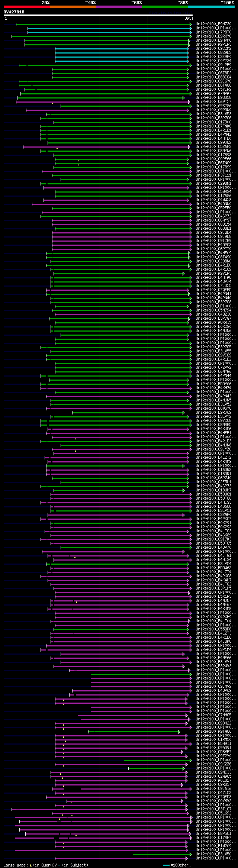Choose the UniRef100_C0PF66 entry
The width and height of the screenshot is (238, 868).
[x=213, y=159]
